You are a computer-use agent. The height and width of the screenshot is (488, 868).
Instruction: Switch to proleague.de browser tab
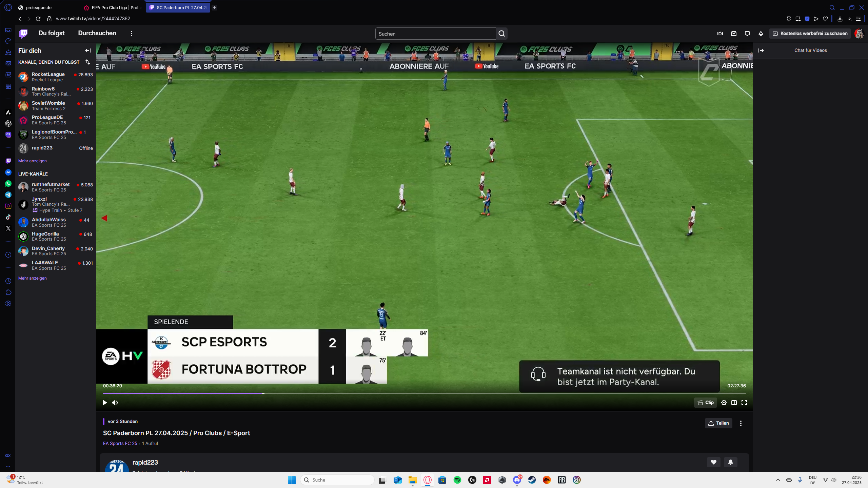pos(47,7)
